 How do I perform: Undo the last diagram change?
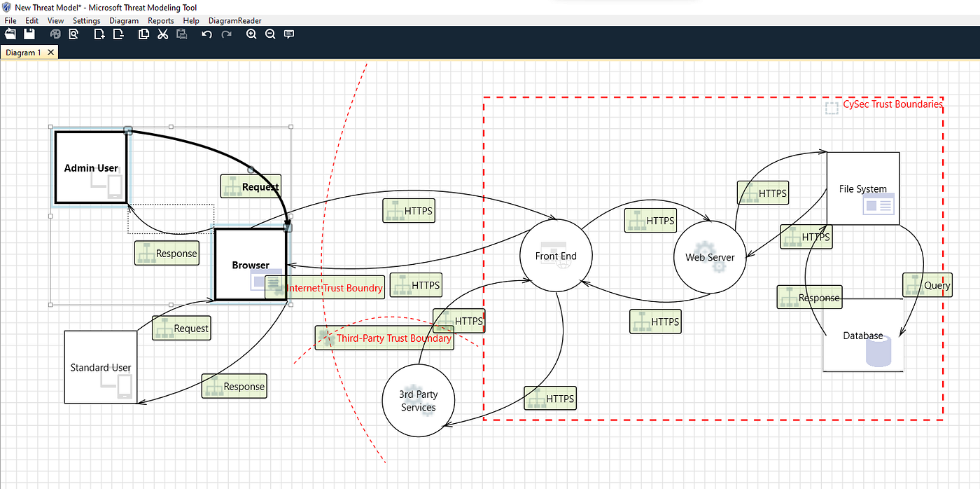point(205,33)
